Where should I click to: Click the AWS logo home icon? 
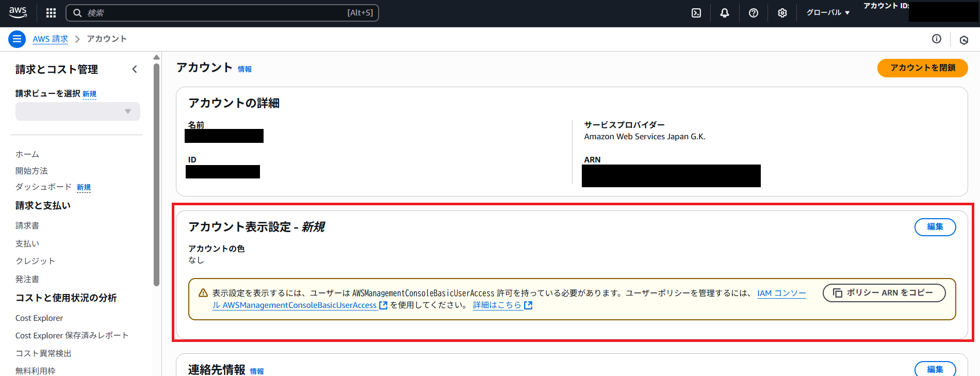[18, 12]
